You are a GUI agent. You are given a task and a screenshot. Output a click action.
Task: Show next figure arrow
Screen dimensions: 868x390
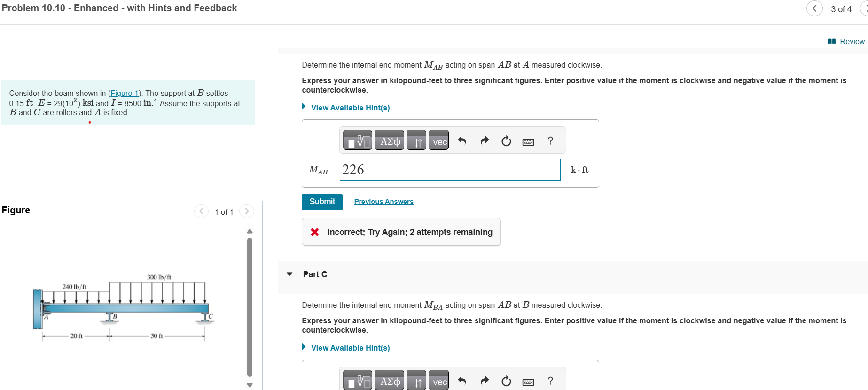click(x=247, y=211)
